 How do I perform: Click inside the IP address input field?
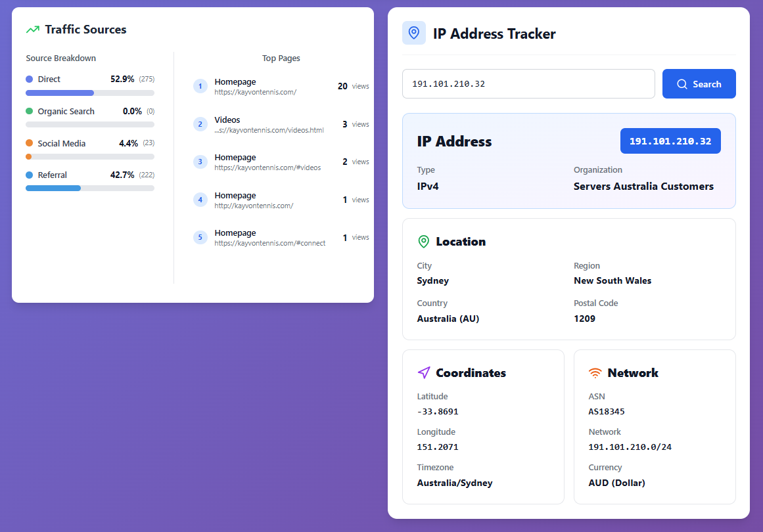click(x=528, y=83)
